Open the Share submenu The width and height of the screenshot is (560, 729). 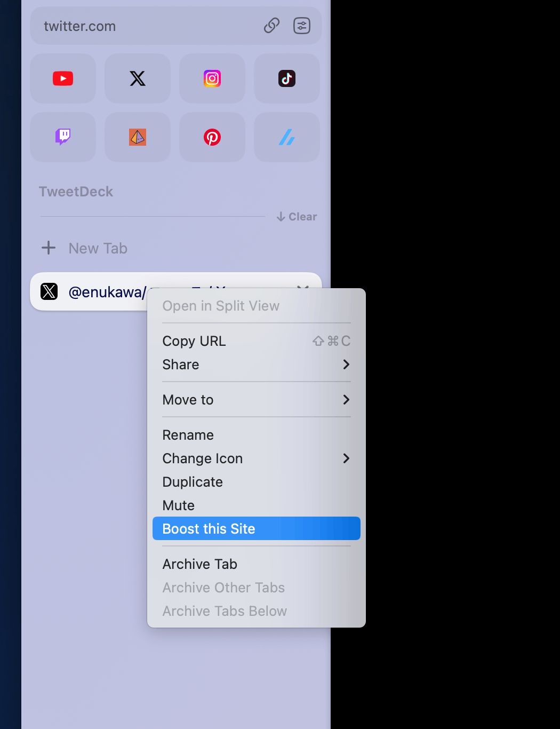[x=257, y=364]
